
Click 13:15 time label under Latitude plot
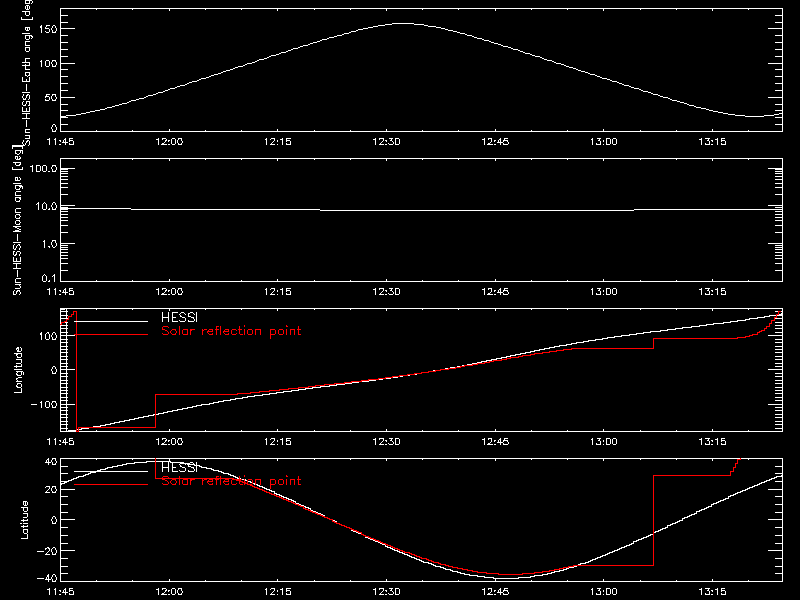point(712,592)
